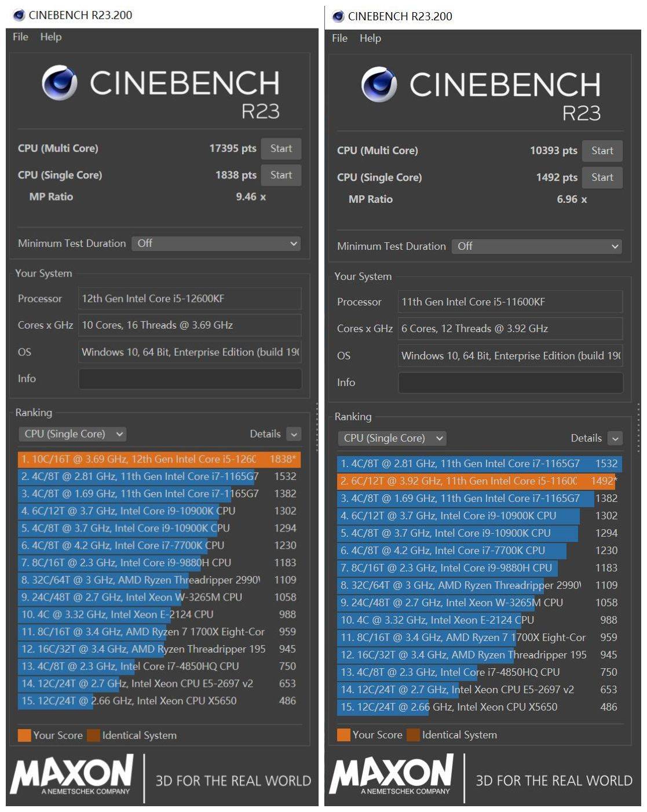Screen dimensions: 647x812
Task: Click the 10393 pts multi core score
Action: 554,151
